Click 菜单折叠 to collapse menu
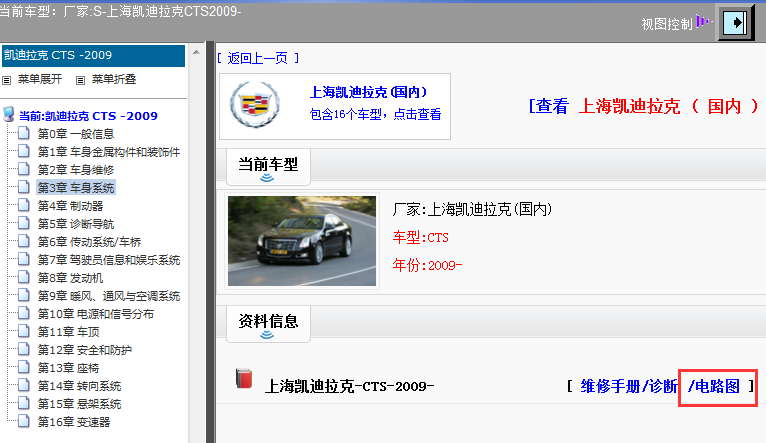 tap(114, 79)
